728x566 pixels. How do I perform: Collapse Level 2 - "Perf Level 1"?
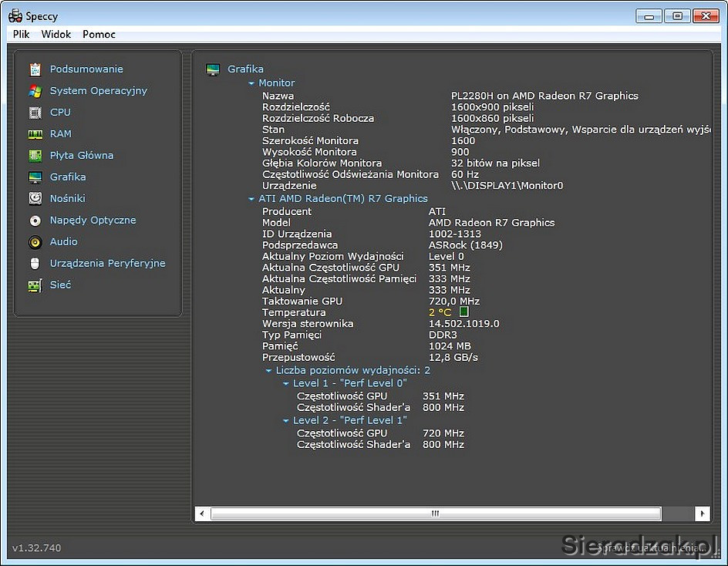tap(286, 421)
